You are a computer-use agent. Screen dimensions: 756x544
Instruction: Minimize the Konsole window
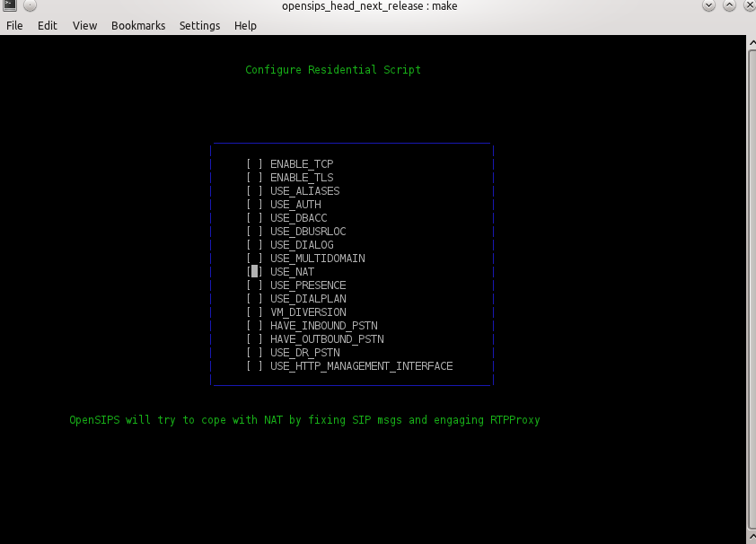coord(709,6)
